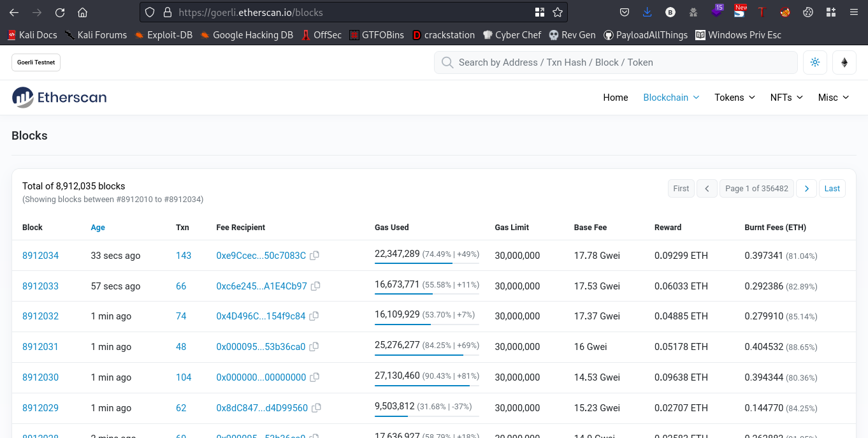Copy fee recipient address 0x000000...00000000
The image size is (868, 438).
click(314, 377)
